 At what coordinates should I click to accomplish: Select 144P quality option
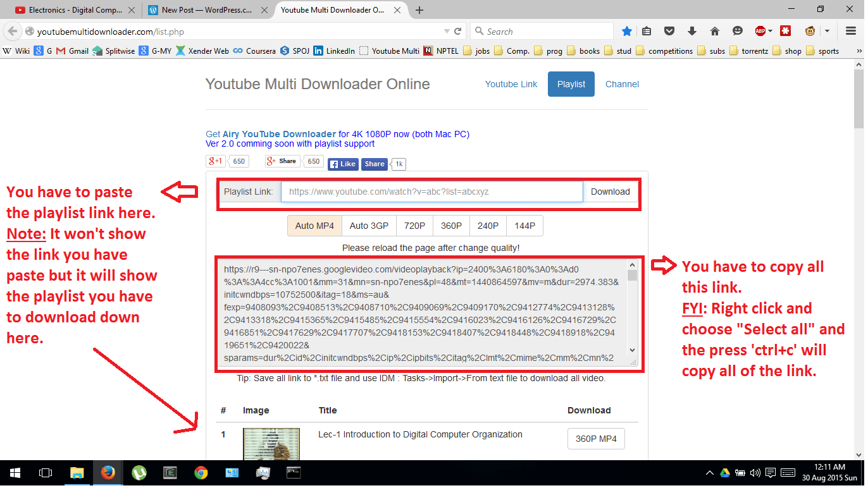pos(524,226)
